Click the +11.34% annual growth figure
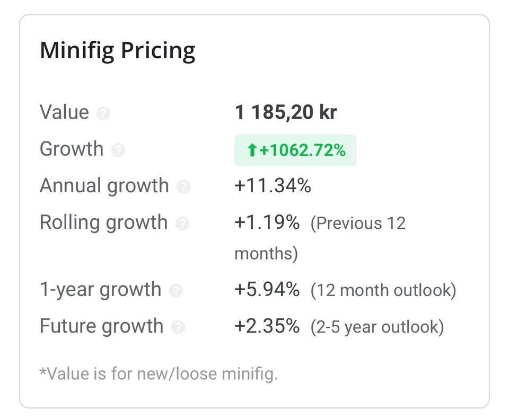The height and width of the screenshot is (420, 509). coord(273,186)
